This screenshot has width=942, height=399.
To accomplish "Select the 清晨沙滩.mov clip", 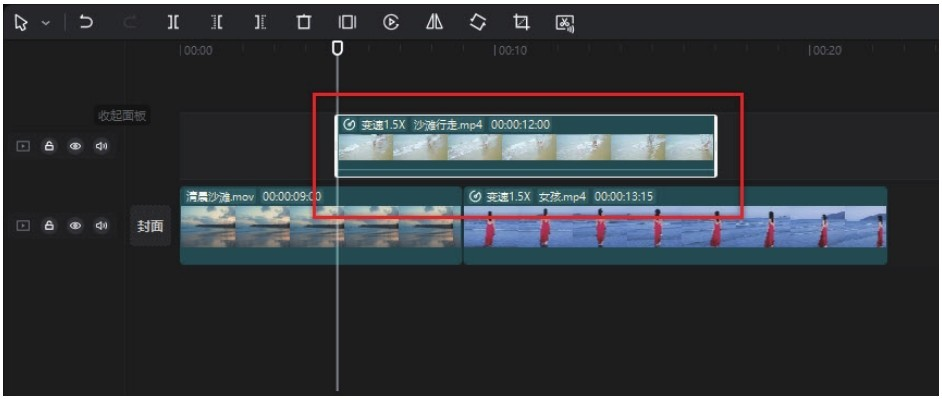I will tap(321, 225).
